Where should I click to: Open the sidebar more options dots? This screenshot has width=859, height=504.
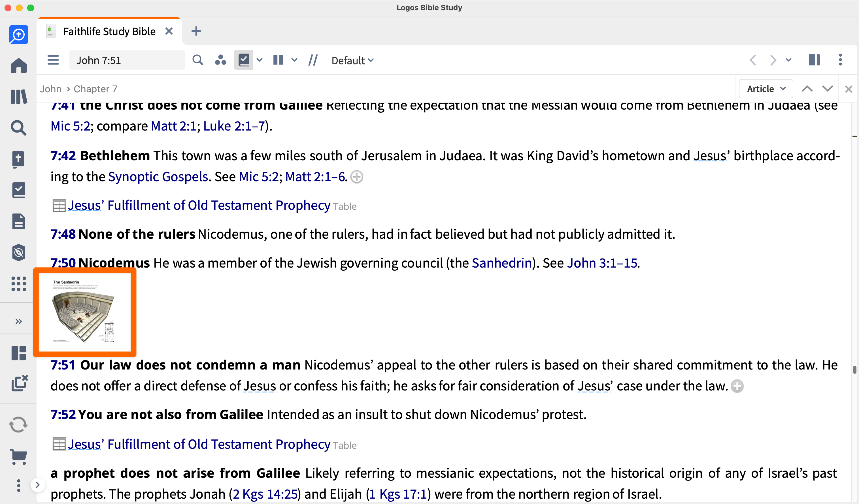pos(18,485)
